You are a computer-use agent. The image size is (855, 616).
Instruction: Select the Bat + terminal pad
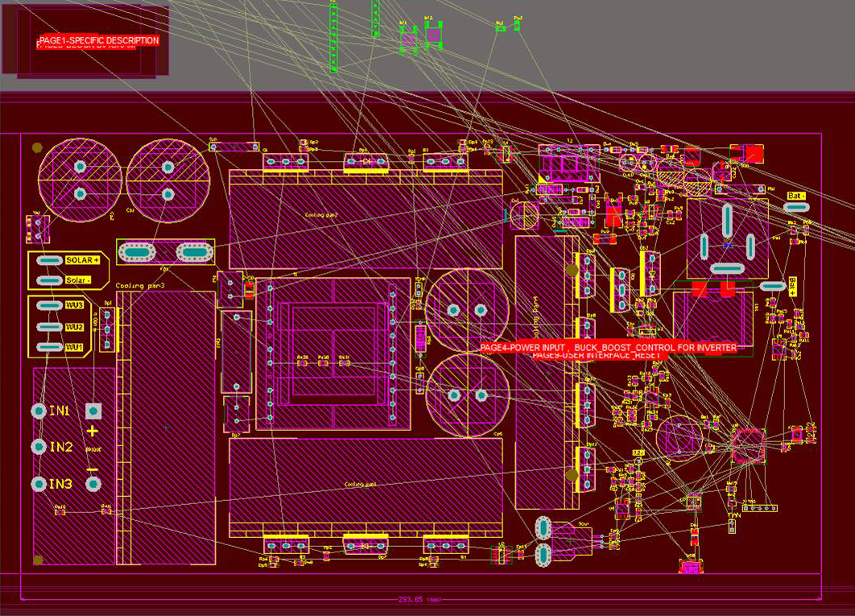pyautogui.click(x=772, y=286)
